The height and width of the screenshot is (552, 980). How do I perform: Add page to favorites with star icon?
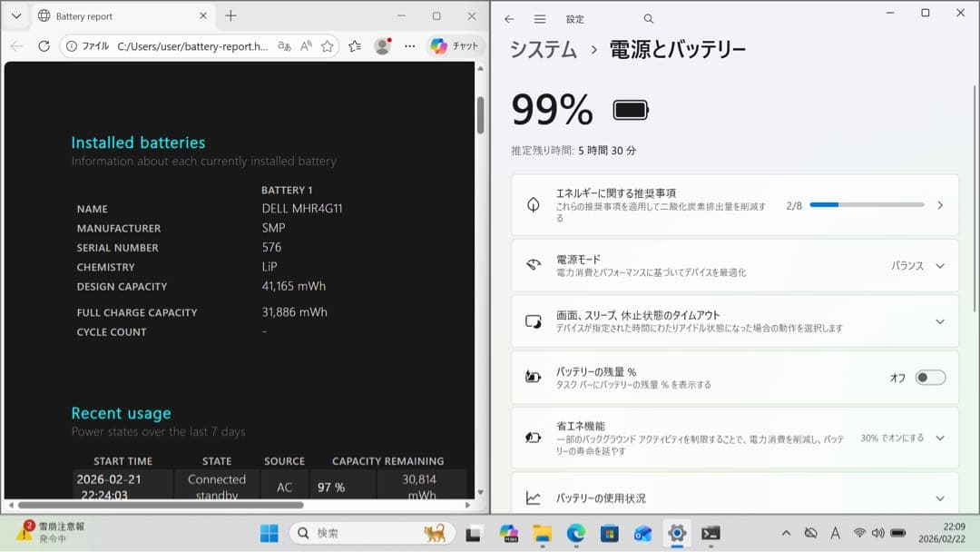pos(327,45)
